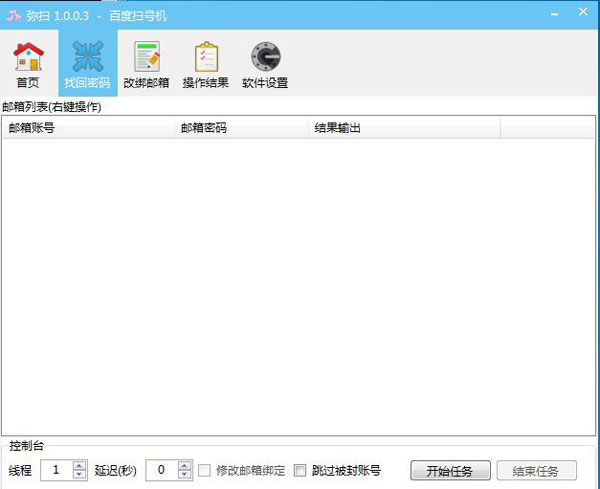Viewport: 600px width, 489px height.
Task: Sort by 结果输出 column header
Action: click(x=404, y=128)
